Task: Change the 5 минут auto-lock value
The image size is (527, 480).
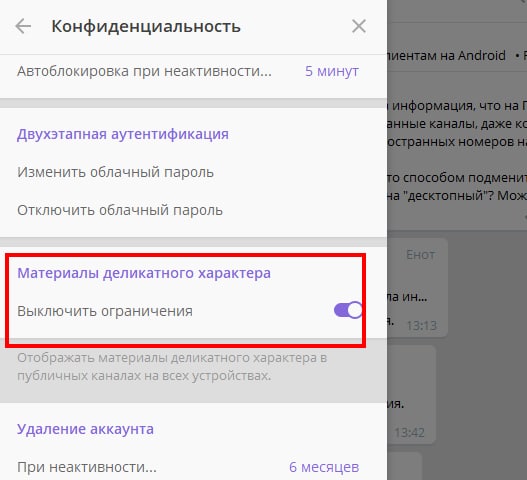Action: click(332, 71)
